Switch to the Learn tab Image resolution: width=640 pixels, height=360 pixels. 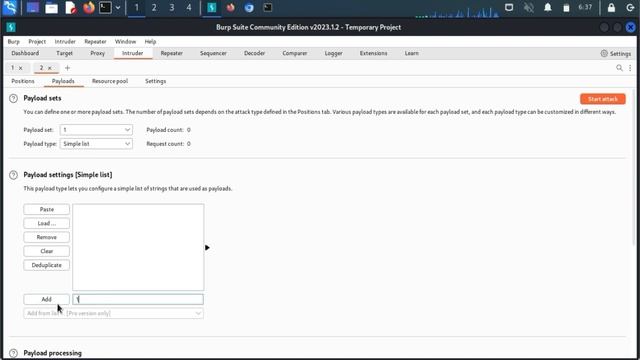(411, 53)
